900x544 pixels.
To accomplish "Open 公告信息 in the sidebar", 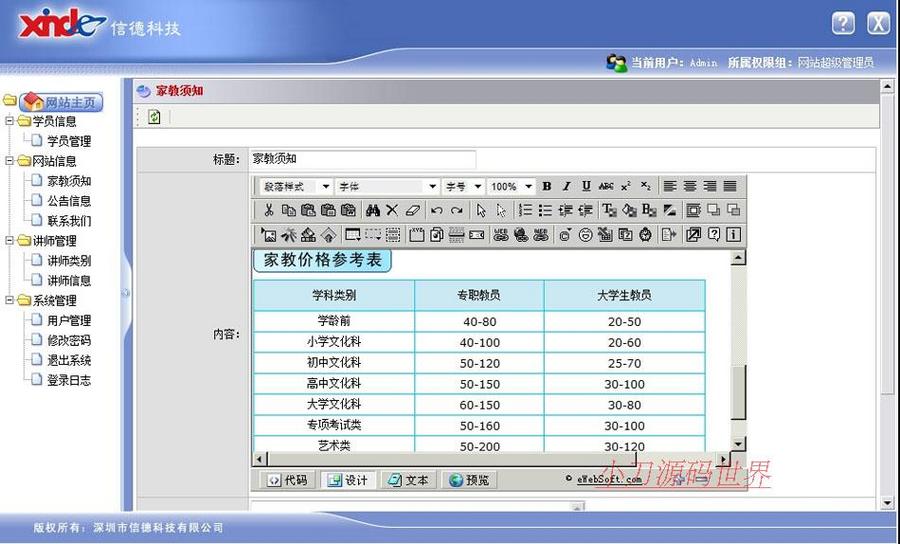I will [69, 201].
